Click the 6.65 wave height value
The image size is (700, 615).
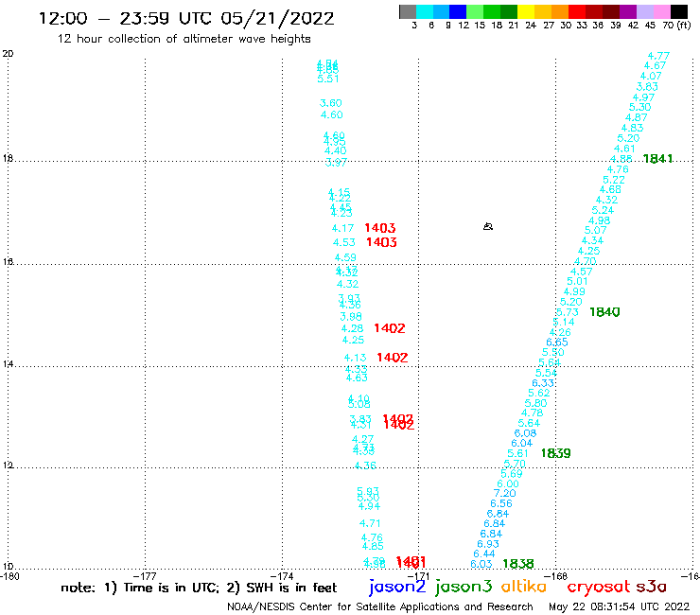pyautogui.click(x=557, y=343)
